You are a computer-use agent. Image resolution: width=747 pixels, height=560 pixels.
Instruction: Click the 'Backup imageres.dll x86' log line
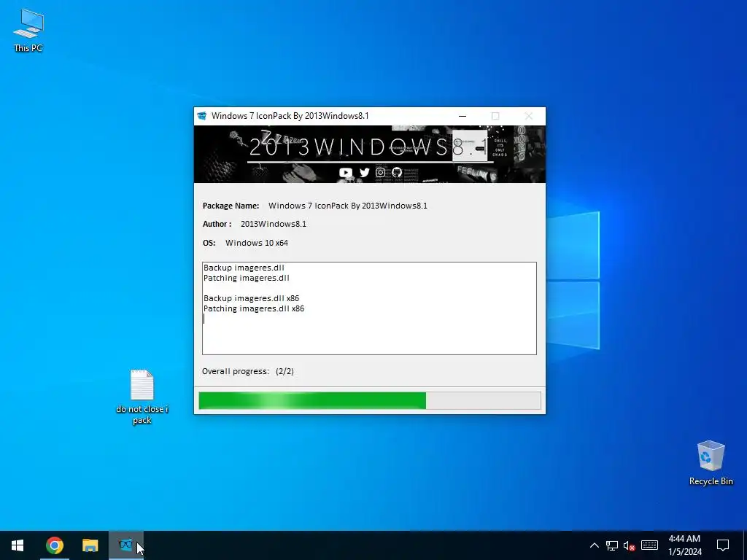tap(251, 298)
